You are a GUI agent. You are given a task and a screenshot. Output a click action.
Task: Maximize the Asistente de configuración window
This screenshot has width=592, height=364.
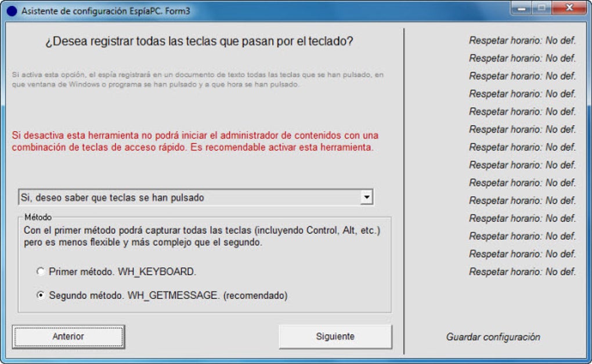coord(542,8)
